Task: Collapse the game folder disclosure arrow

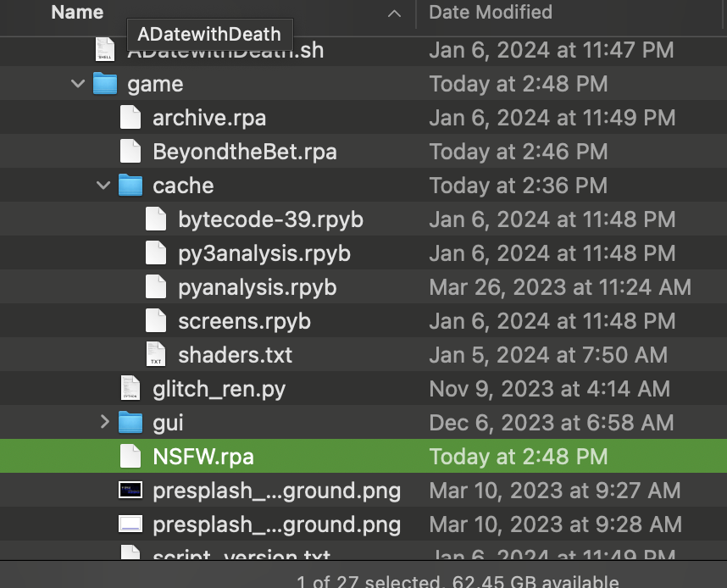Action: pyautogui.click(x=79, y=84)
